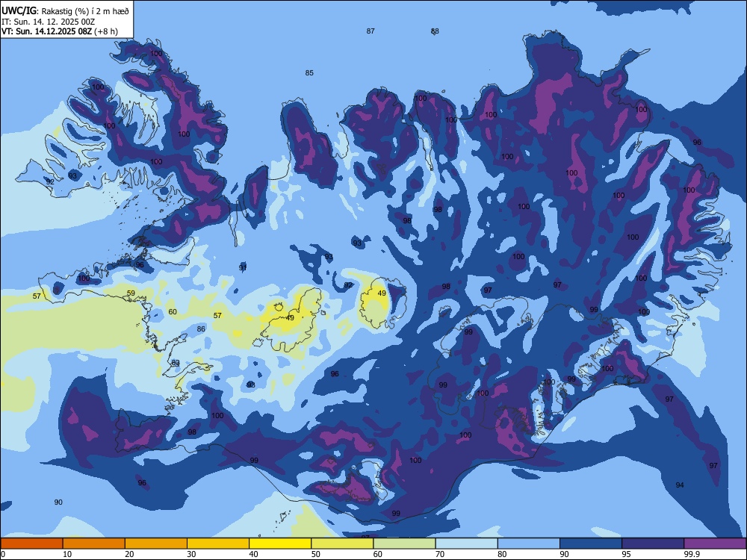Choose the golden 30–40 legend swatch
The height and width of the screenshot is (560, 747).
[x=218, y=544]
